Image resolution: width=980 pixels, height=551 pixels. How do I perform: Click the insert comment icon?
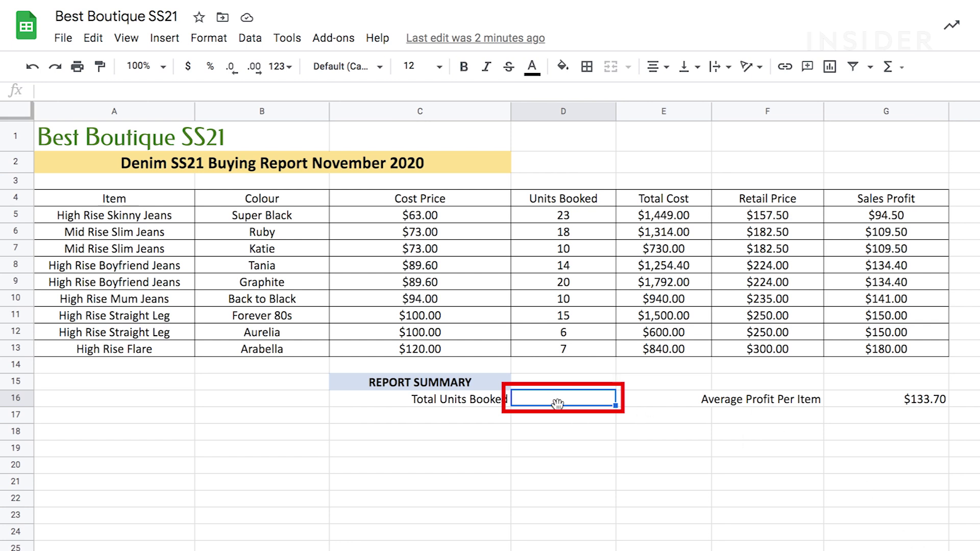(807, 67)
